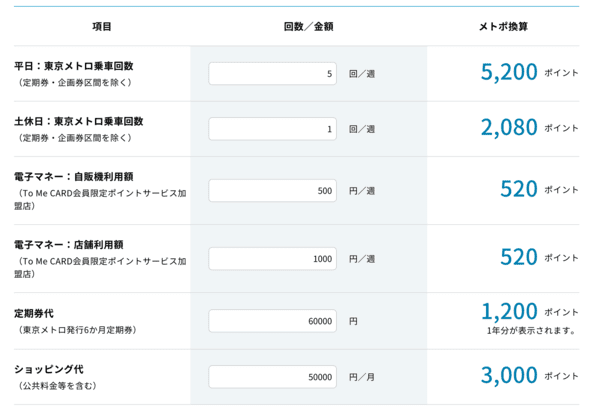Focus the vending machine amount field showing 500
This screenshot has width=600, height=406.
pyautogui.click(x=272, y=191)
